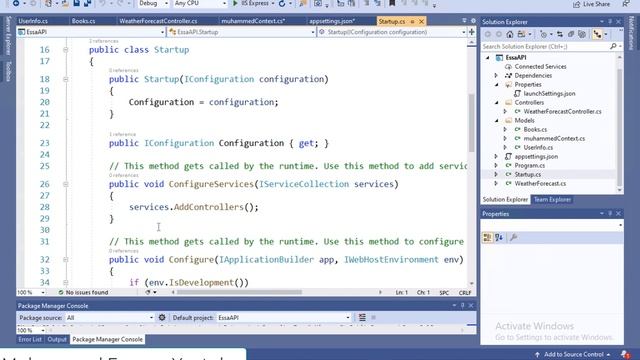Image resolution: width=640 pixels, height=360 pixels.
Task: Open the Error List tab
Action: pyautogui.click(x=30, y=339)
